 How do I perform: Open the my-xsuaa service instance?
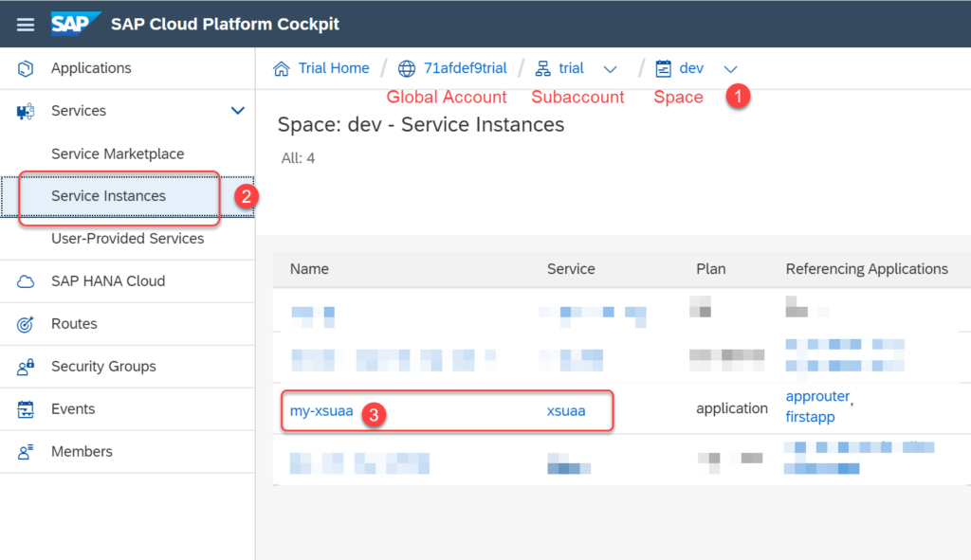point(320,410)
